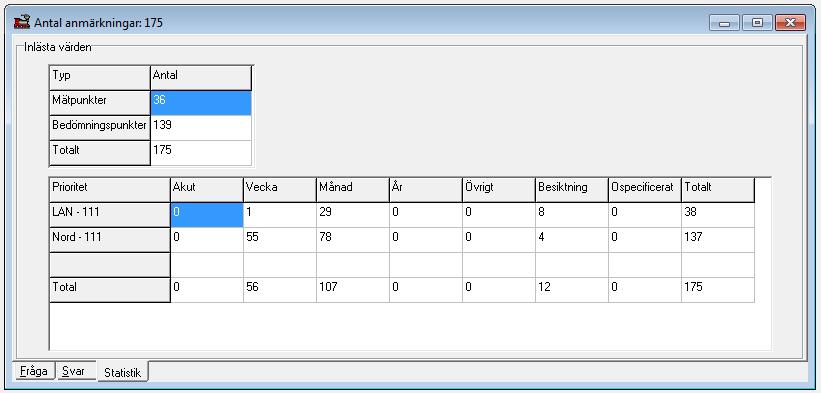Switch to the Svar tab
Image resolution: width=821 pixels, height=393 pixels.
[x=76, y=371]
